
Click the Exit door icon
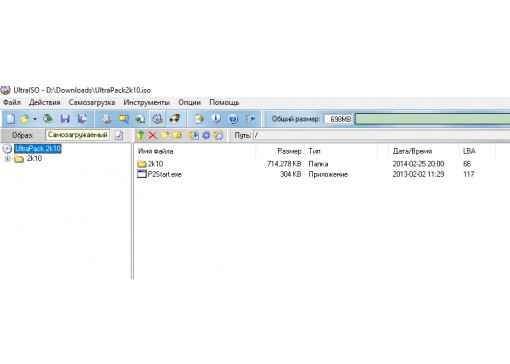tap(250, 119)
